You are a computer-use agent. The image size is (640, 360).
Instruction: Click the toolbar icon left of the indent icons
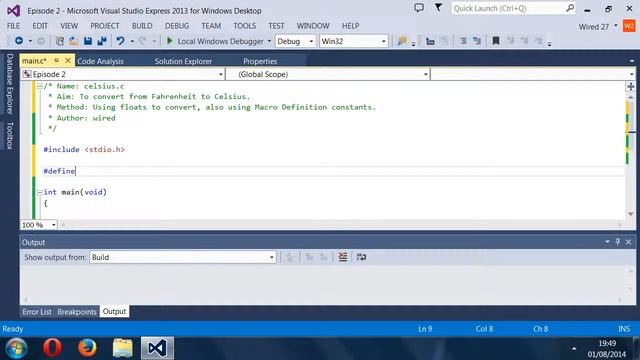[x=430, y=41]
